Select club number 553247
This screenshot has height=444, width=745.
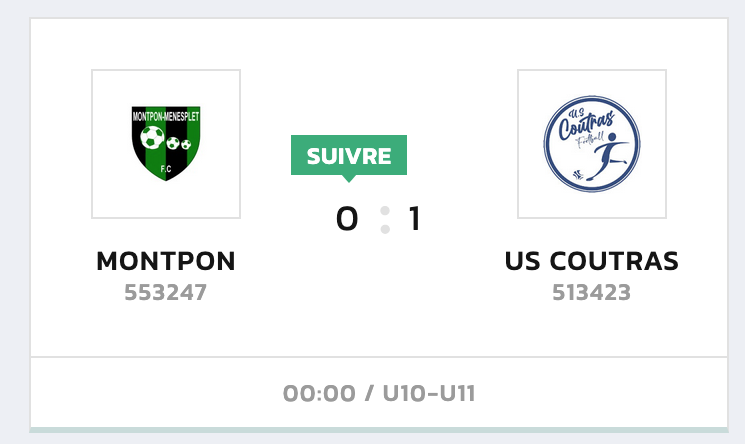[x=166, y=293]
